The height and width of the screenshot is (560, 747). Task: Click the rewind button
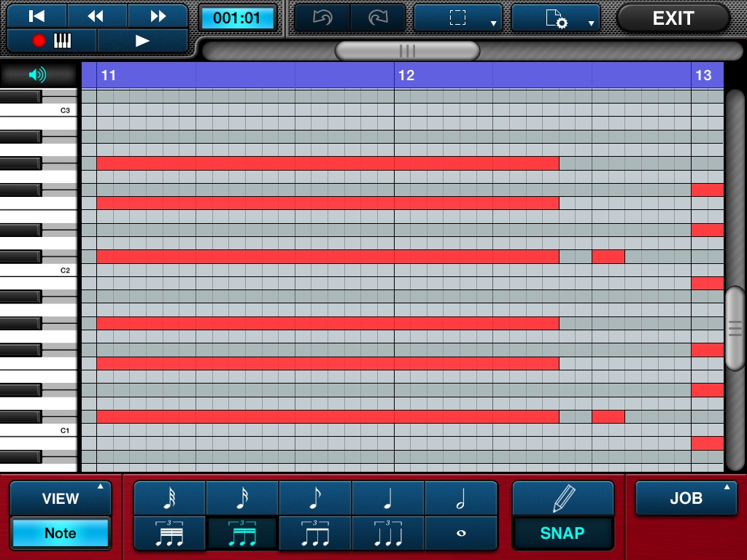pos(97,16)
